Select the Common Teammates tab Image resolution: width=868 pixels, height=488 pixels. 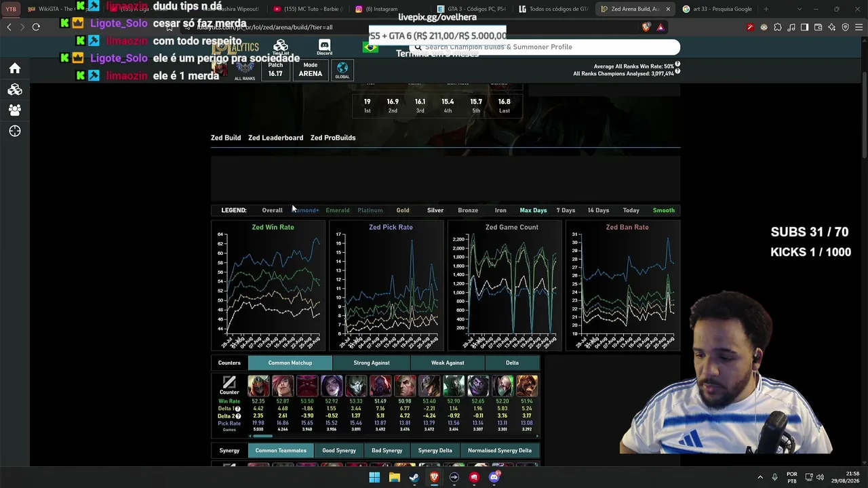tap(281, 450)
